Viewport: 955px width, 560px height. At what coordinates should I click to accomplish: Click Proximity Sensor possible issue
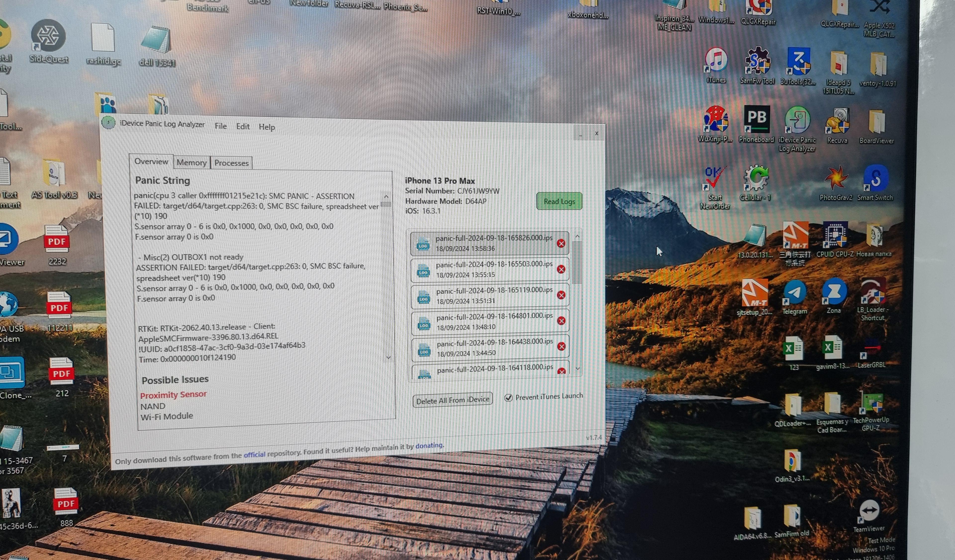click(x=173, y=395)
